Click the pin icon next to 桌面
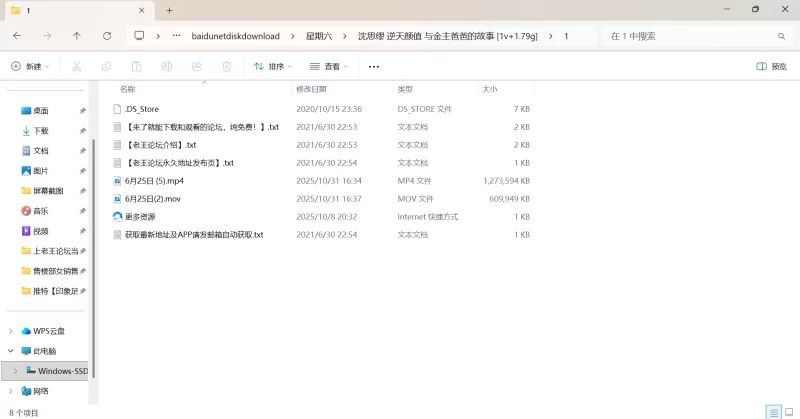Screen dimensions: 800x419 82,111
